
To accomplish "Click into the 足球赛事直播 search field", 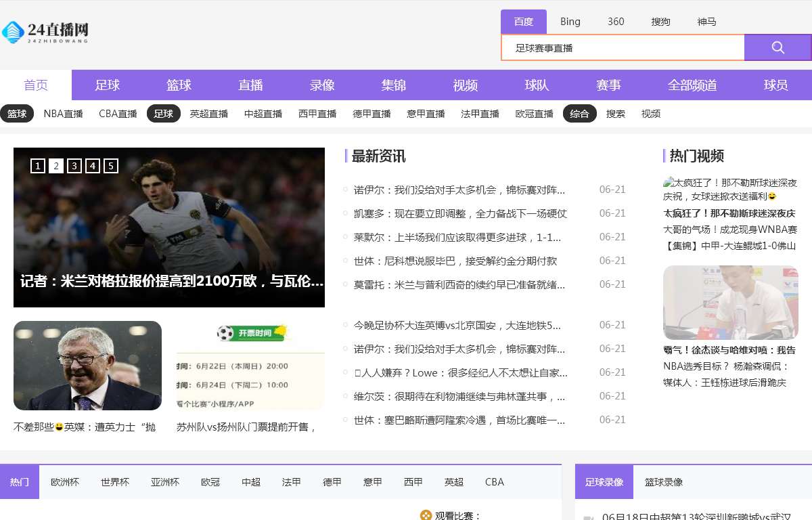I will (623, 47).
